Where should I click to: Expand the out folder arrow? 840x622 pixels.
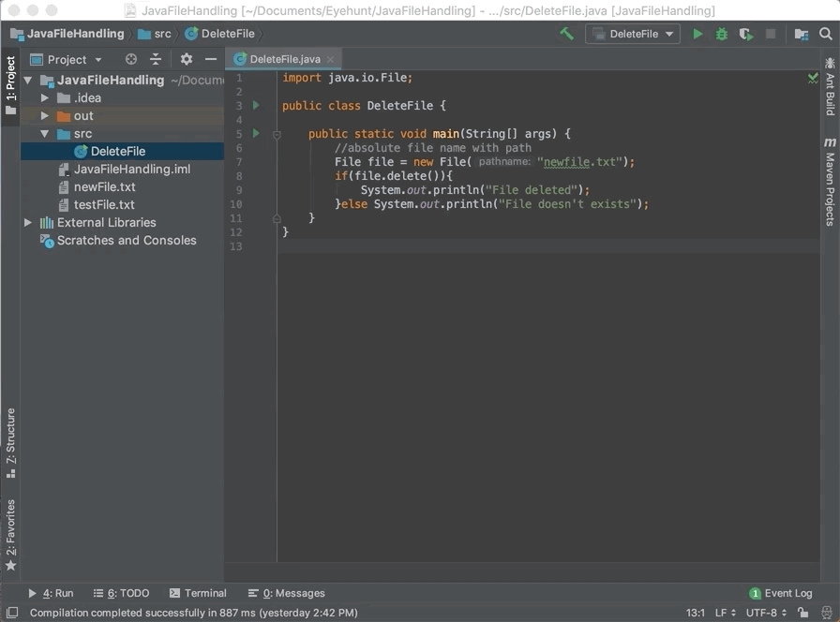[45, 115]
